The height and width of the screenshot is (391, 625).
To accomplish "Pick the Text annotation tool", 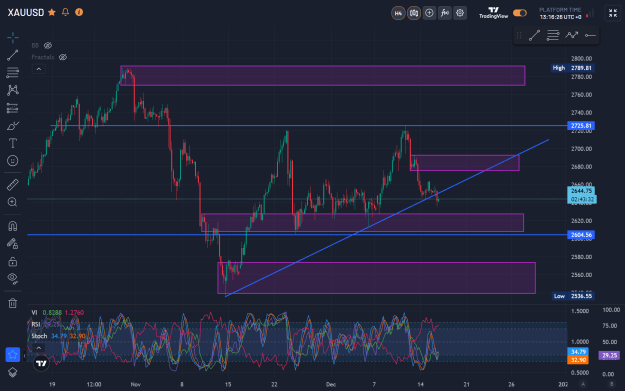I will click(12, 143).
